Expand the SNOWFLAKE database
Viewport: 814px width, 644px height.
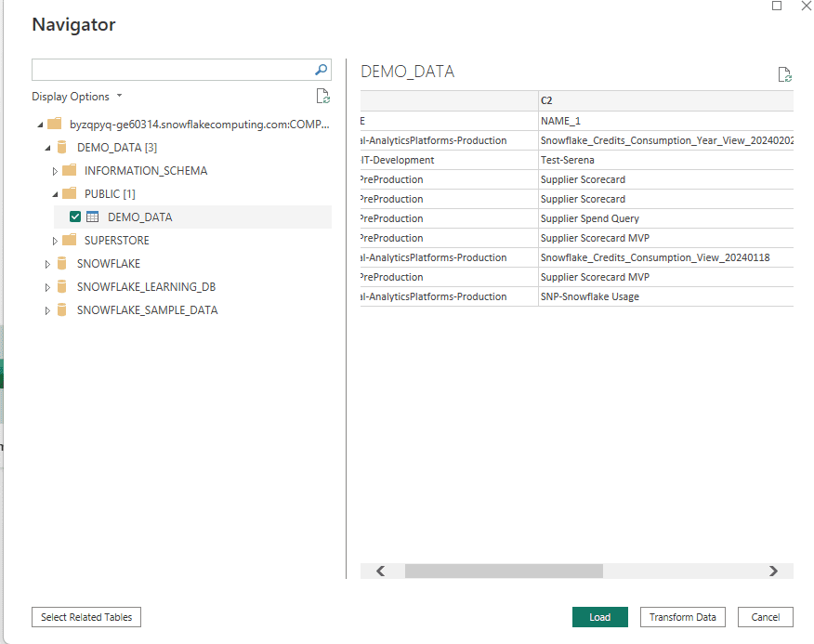47,264
